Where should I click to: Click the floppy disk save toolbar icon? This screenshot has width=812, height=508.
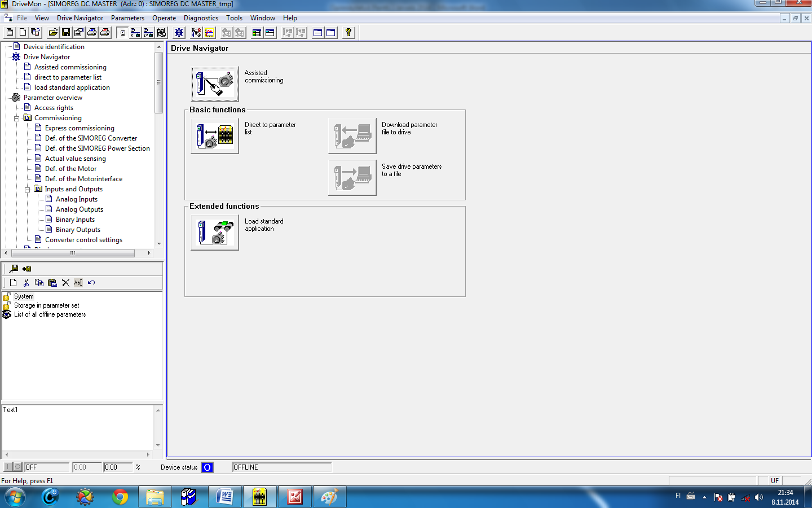pyautogui.click(x=66, y=33)
